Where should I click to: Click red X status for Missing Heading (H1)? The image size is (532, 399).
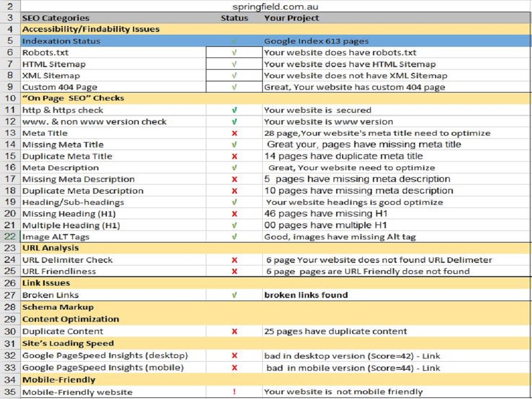tap(234, 214)
